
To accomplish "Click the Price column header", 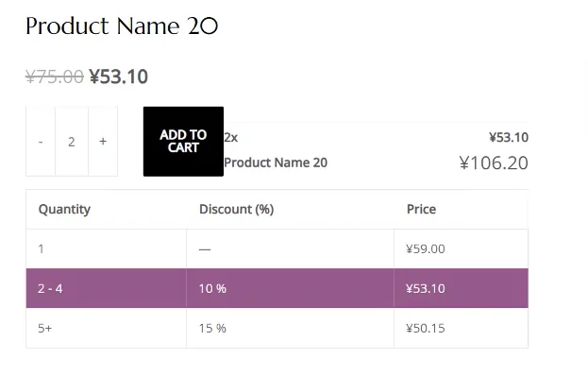I will (421, 209).
